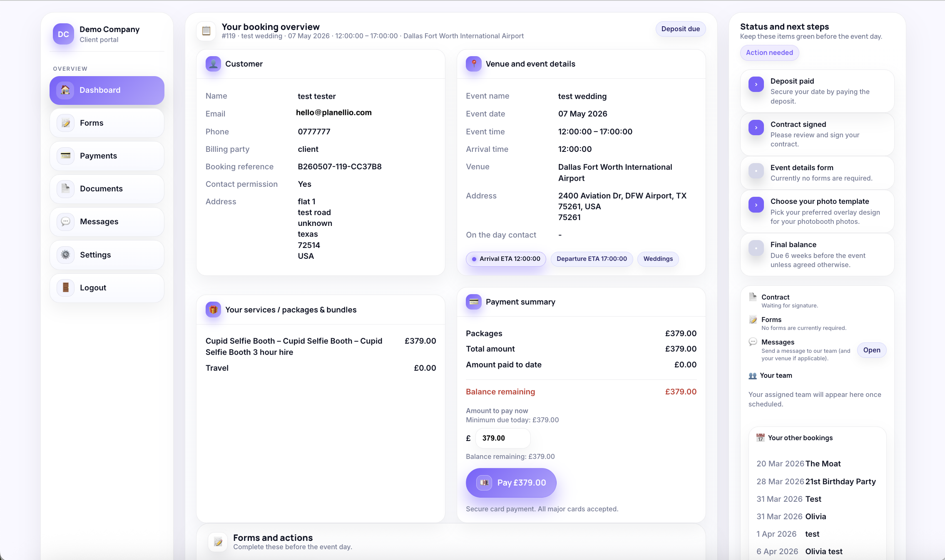
Task: Click the Logout door icon
Action: point(65,288)
